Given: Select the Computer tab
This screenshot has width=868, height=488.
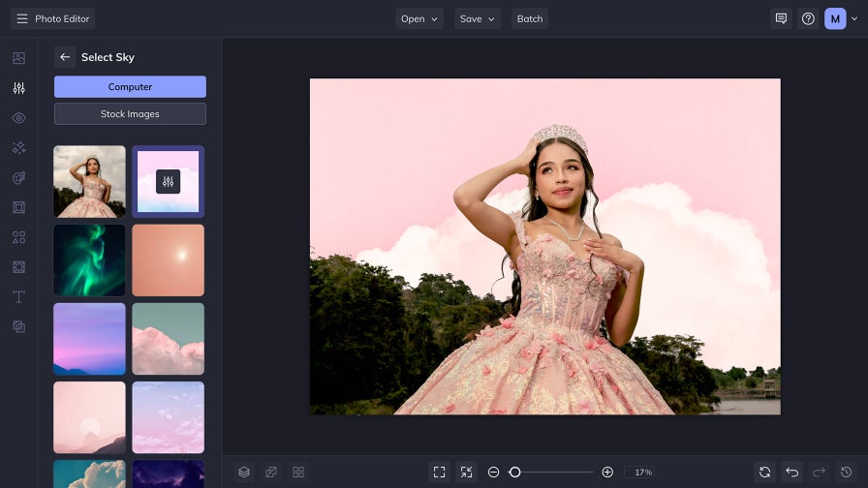Looking at the screenshot, I should [x=130, y=87].
